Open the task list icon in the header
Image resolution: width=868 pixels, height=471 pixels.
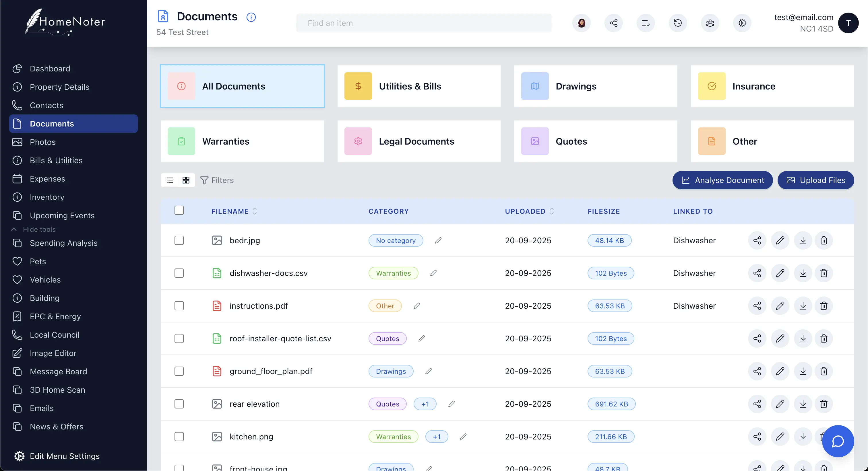click(646, 23)
